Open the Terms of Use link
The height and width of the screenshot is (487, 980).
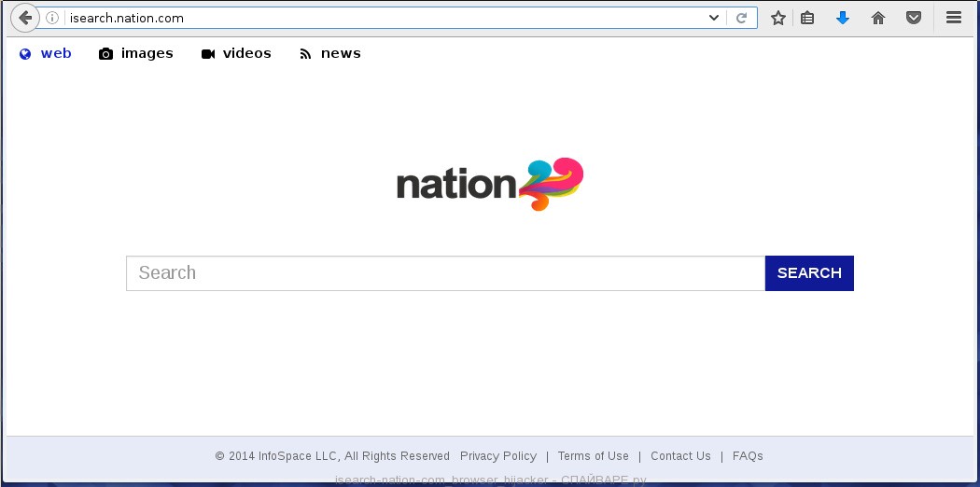tap(594, 456)
